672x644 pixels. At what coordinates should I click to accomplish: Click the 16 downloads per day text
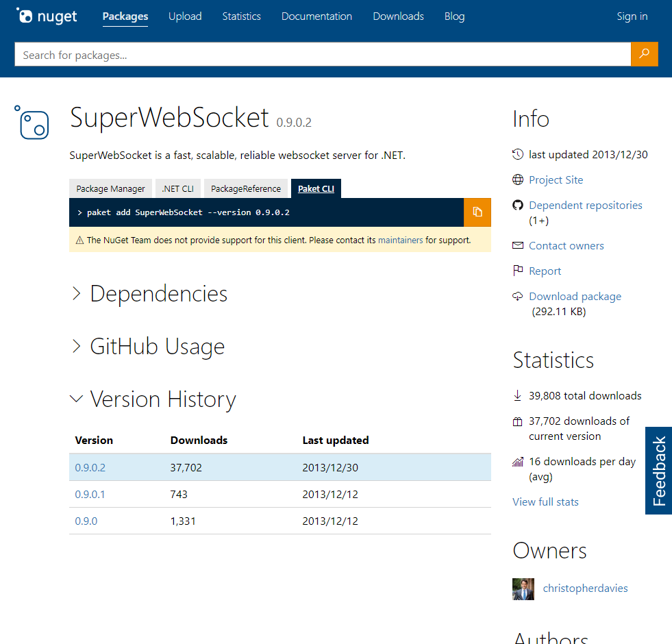point(582,469)
